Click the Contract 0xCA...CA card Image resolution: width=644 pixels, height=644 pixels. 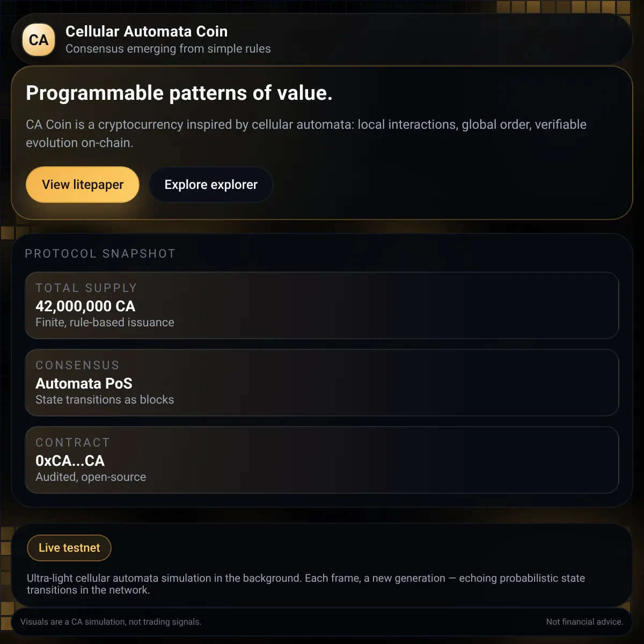click(322, 460)
